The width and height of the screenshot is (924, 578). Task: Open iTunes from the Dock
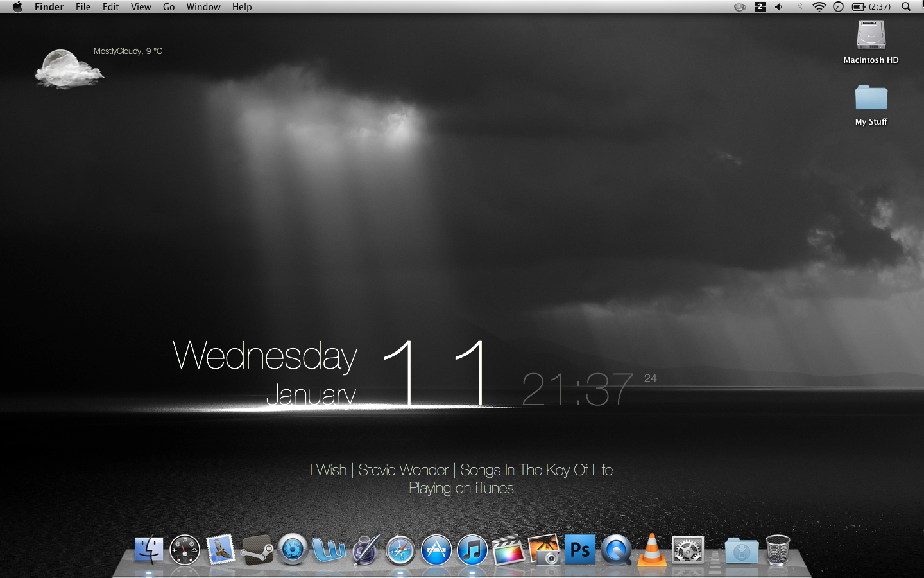[x=472, y=550]
